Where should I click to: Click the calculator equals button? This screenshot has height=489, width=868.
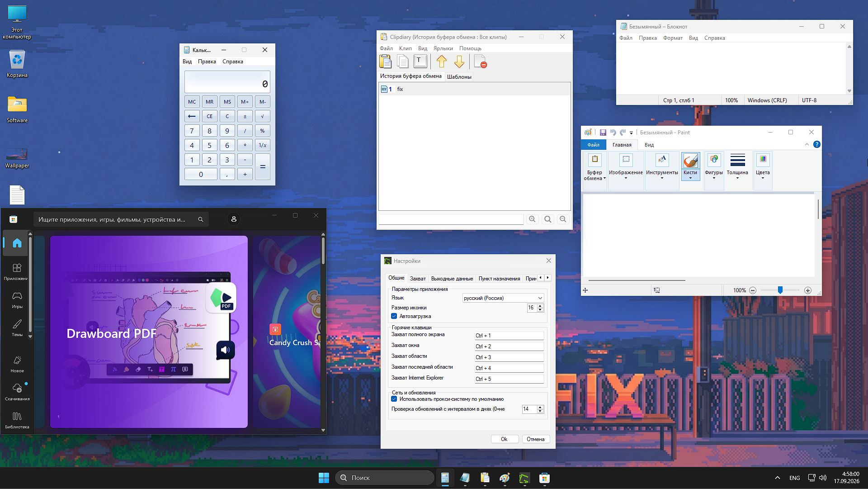click(x=262, y=167)
